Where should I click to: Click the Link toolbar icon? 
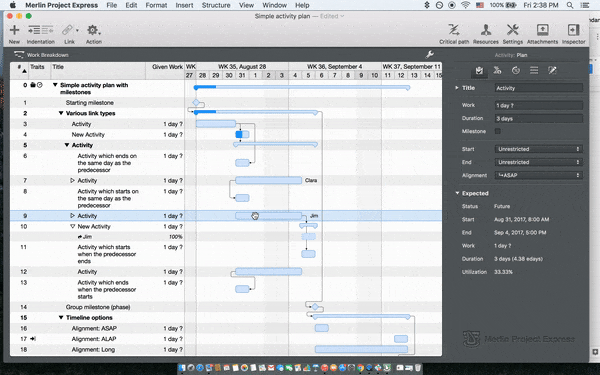[x=67, y=30]
